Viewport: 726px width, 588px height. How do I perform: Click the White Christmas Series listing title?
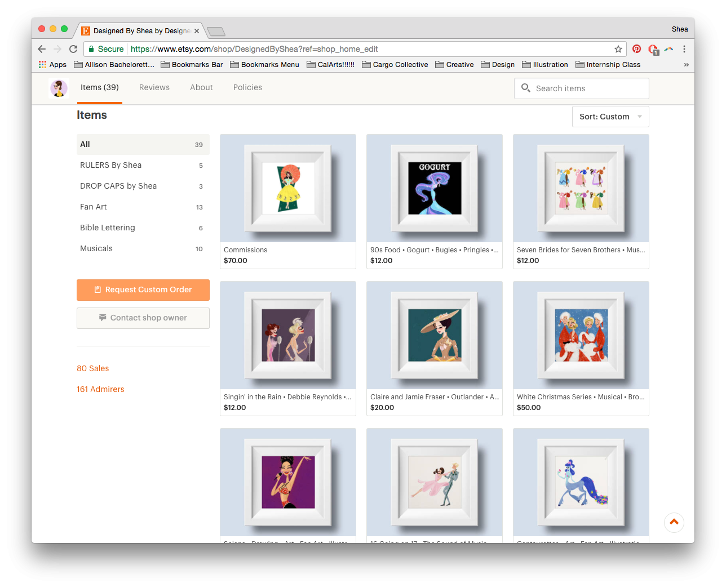581,397
